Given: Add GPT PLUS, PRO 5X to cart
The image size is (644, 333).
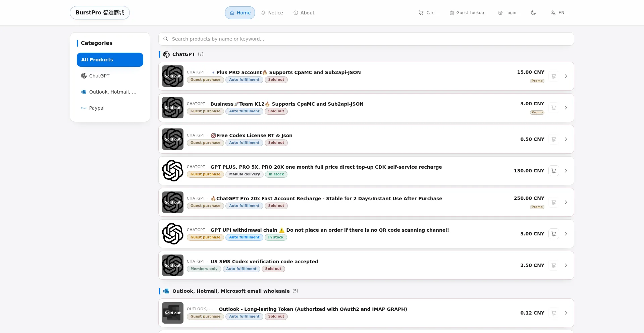Looking at the screenshot, I should point(554,171).
